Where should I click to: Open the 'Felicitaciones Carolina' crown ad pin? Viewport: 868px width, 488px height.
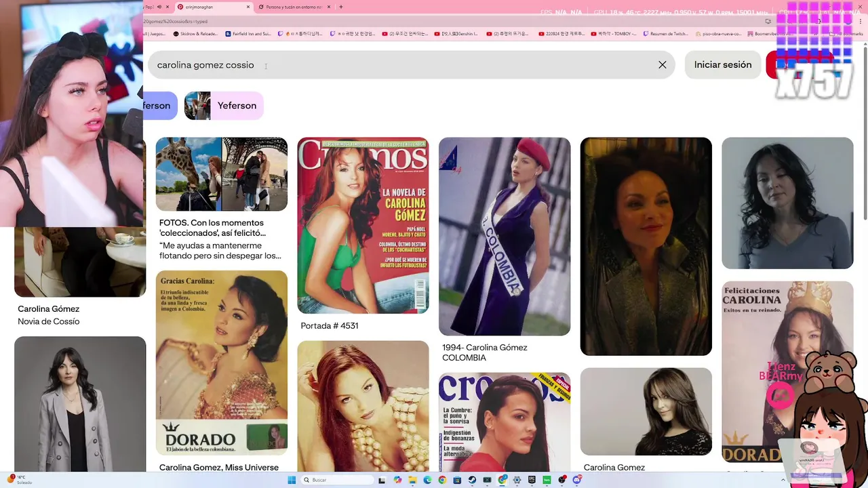tap(787, 371)
